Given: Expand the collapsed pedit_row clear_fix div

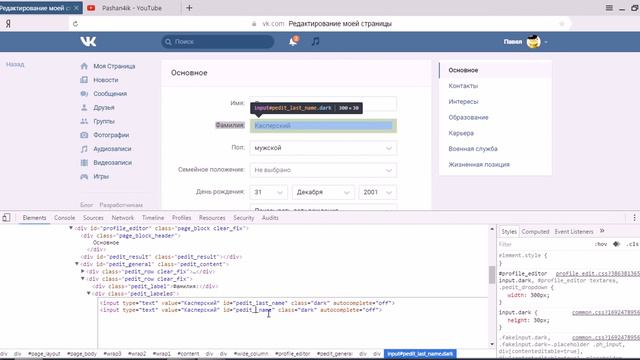Looking at the screenshot, I should 83,271.
